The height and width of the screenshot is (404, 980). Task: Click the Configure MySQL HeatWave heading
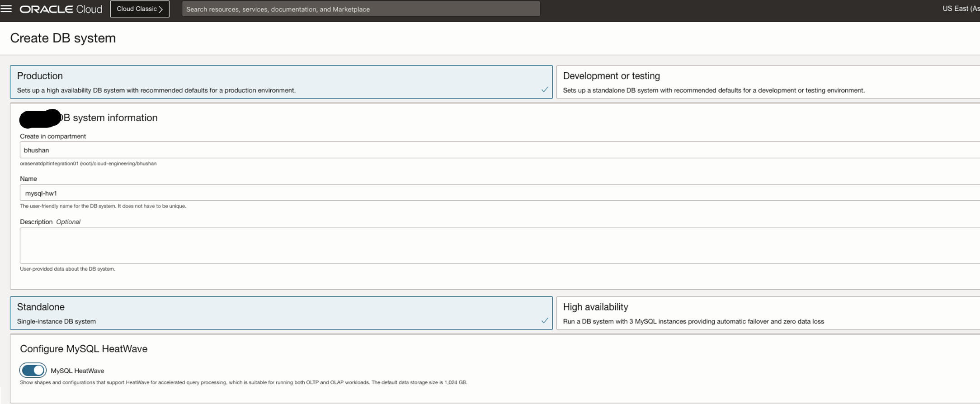point(84,349)
